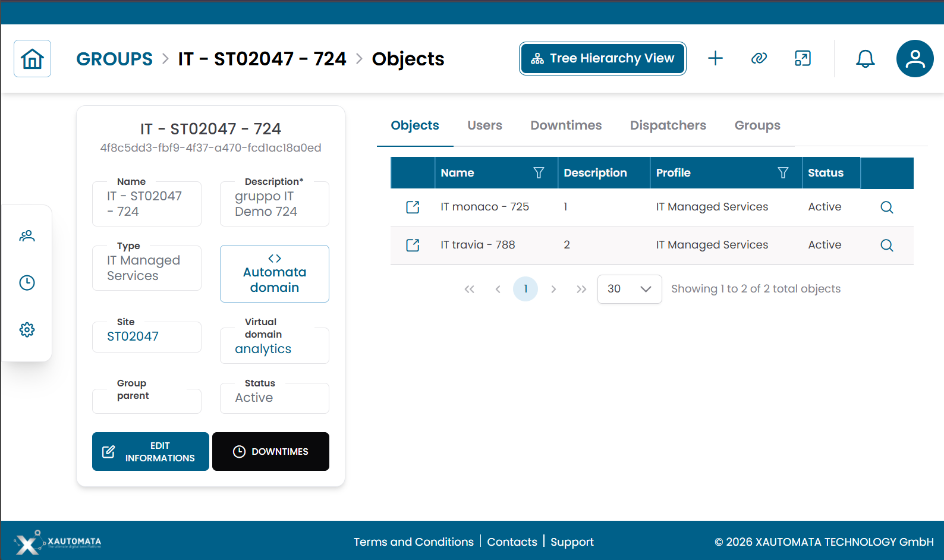Screen dimensions: 944x560
Task: Open the users group icon in sidebar
Action: 27,236
